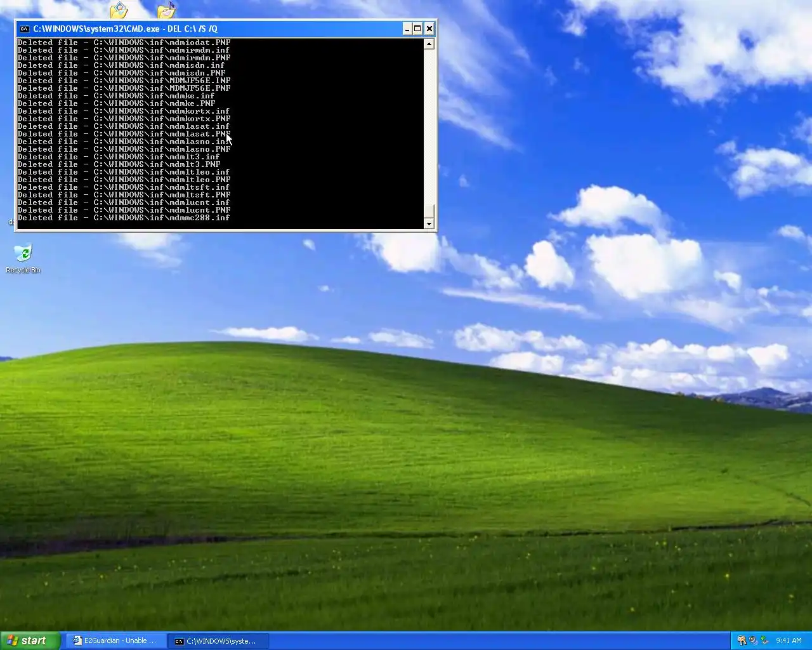This screenshot has height=650, width=812.
Task: Click the line ending MDMJF56E.INF
Action: click(124, 81)
